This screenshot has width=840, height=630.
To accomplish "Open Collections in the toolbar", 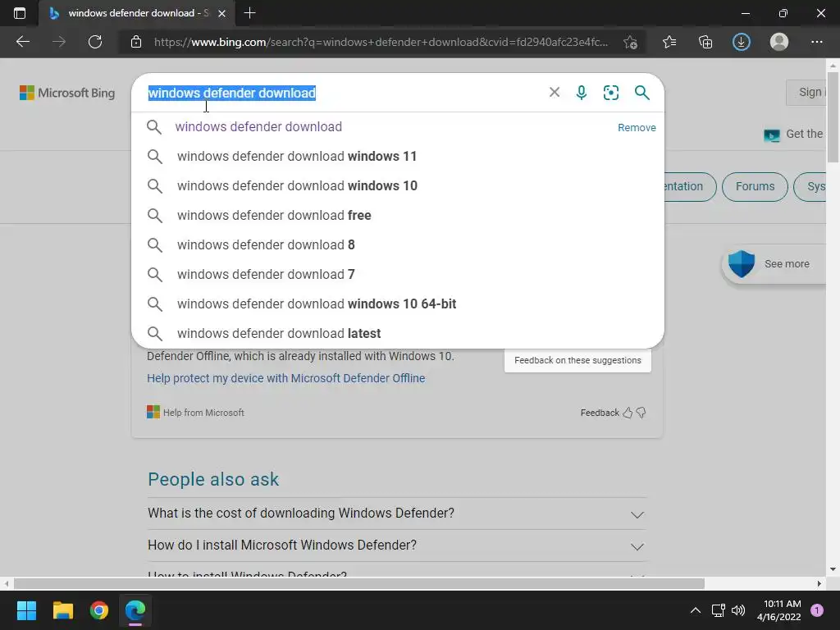I will 705,42.
